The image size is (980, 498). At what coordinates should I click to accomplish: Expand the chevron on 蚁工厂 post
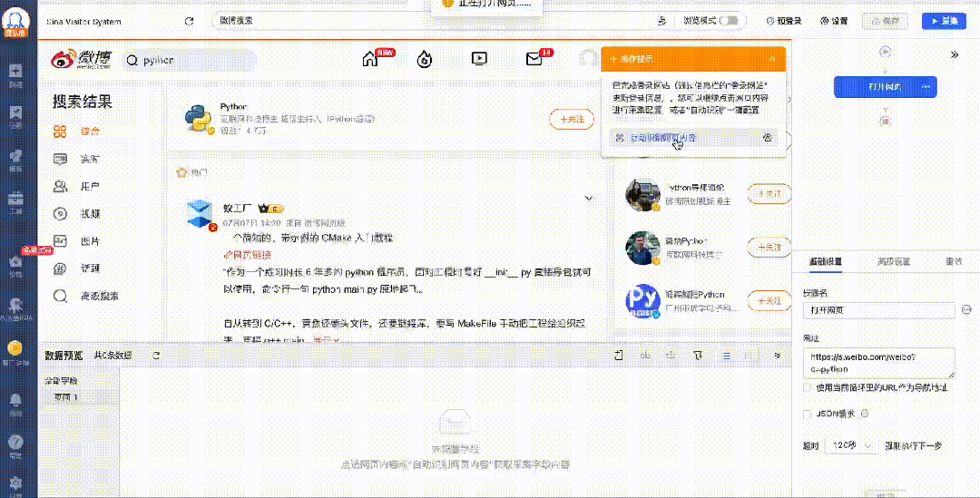588,199
